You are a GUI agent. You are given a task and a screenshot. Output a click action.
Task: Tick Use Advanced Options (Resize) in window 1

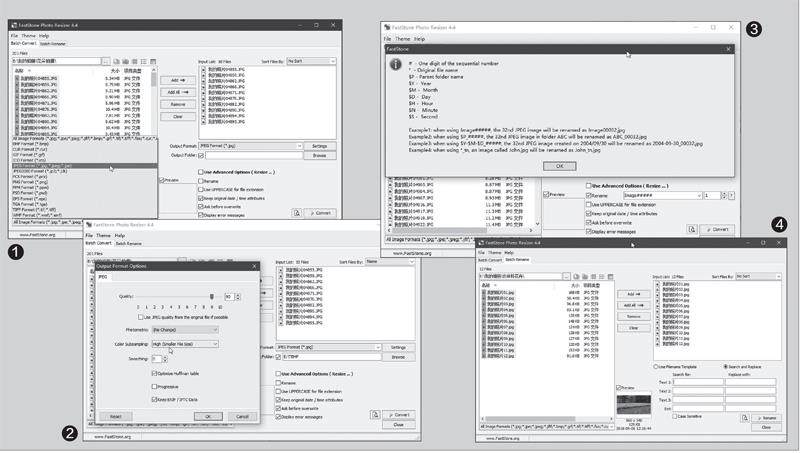coord(201,172)
